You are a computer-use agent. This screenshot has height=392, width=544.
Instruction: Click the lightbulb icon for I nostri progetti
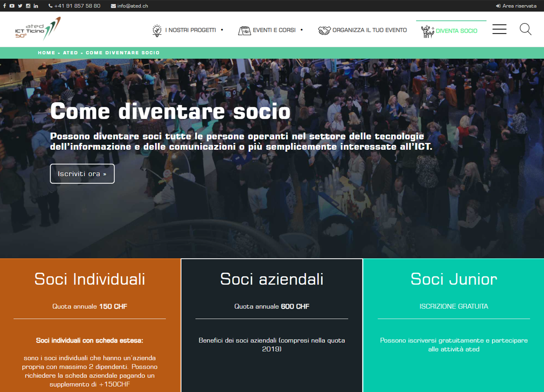(157, 30)
